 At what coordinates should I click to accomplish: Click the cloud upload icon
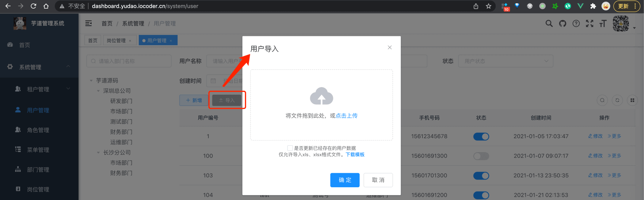click(321, 96)
